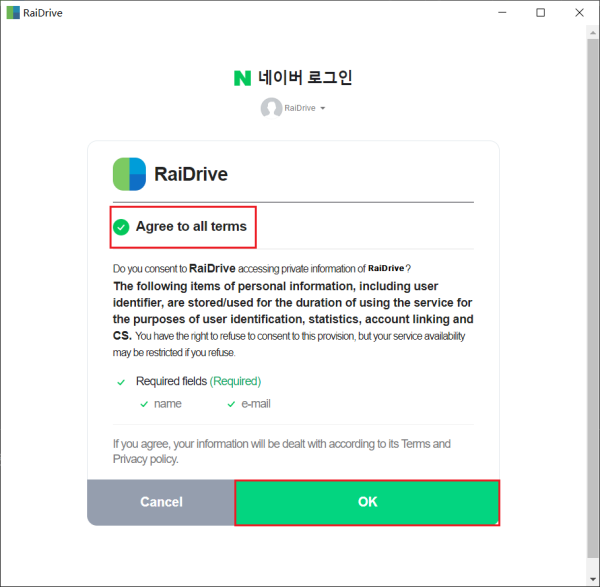600x587 pixels.
Task: Click the gray user avatar icon
Action: [x=271, y=108]
